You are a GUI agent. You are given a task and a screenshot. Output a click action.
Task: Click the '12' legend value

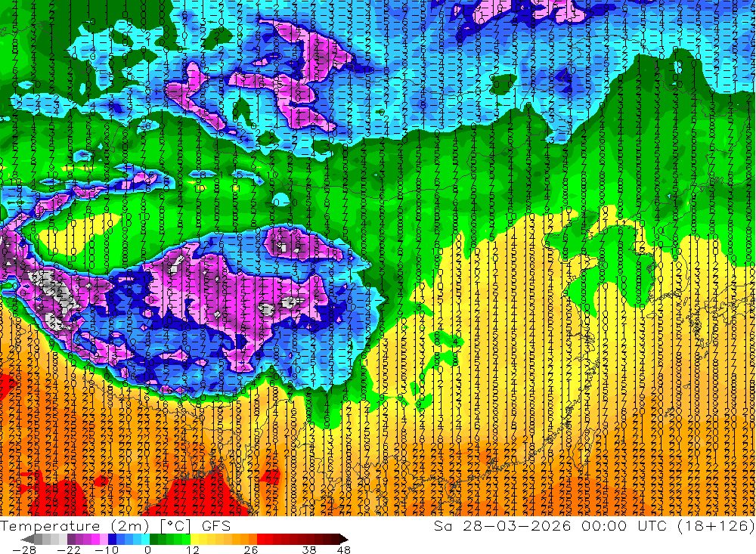coord(192,549)
